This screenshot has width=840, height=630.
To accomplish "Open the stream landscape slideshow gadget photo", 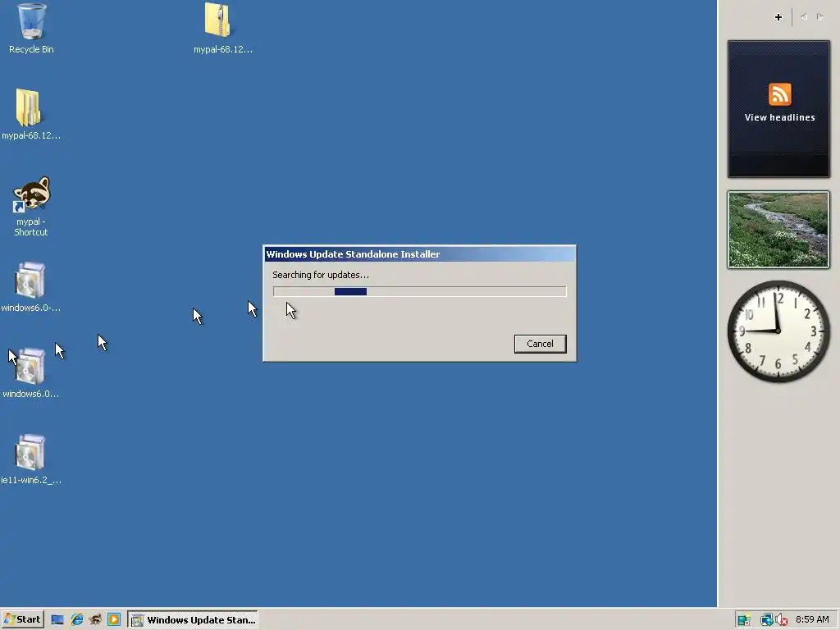I will click(x=778, y=230).
